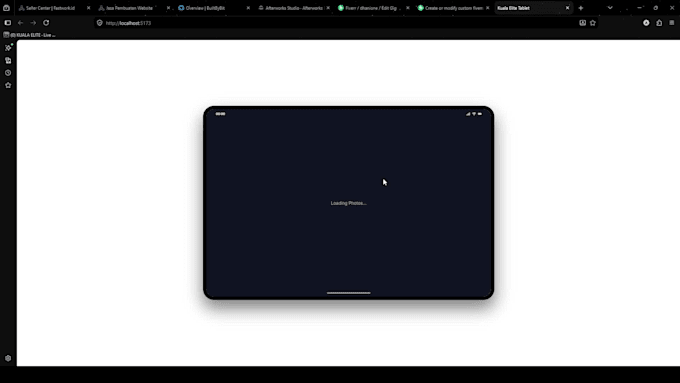Click the tablet signal strength icon

coord(468,114)
